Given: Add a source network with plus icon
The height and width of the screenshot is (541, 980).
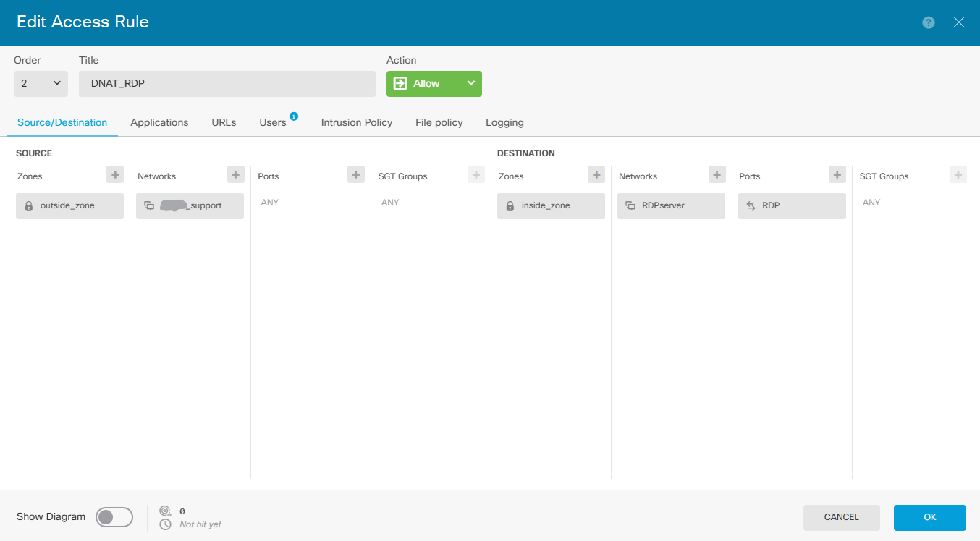Looking at the screenshot, I should click(x=235, y=174).
